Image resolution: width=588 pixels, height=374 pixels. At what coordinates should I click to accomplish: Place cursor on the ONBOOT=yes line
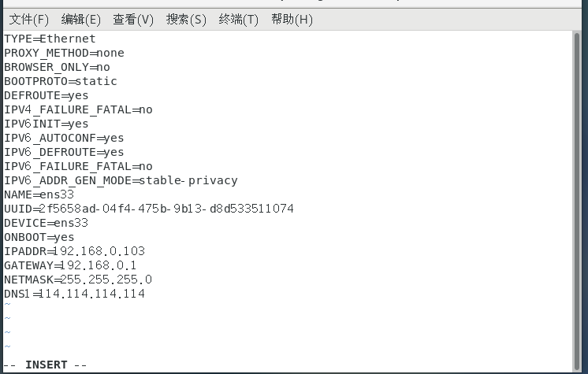coord(39,237)
